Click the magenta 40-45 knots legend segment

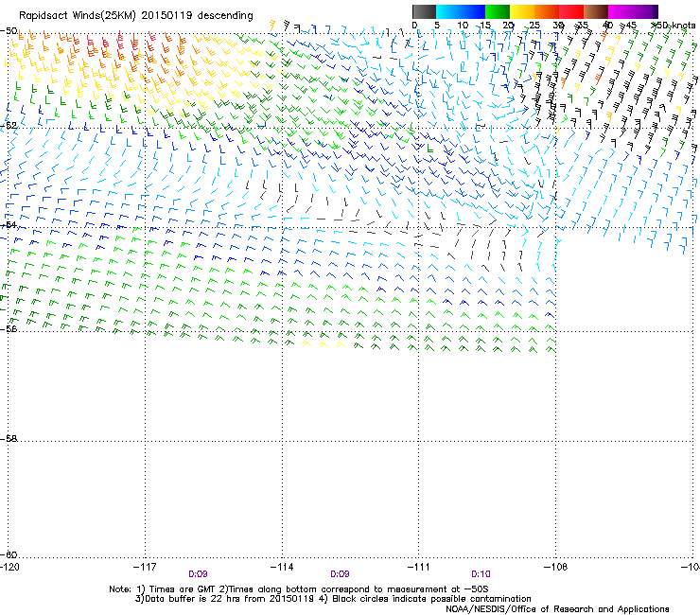(621, 11)
